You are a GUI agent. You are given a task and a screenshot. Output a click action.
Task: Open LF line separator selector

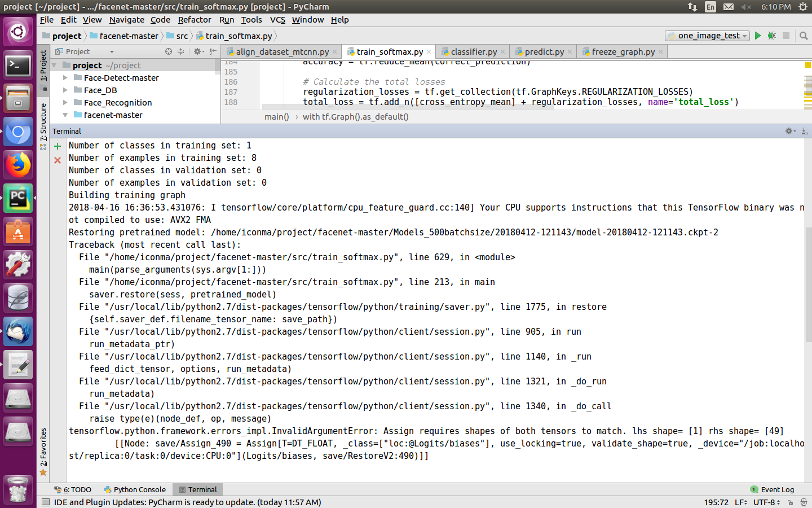coord(741,502)
